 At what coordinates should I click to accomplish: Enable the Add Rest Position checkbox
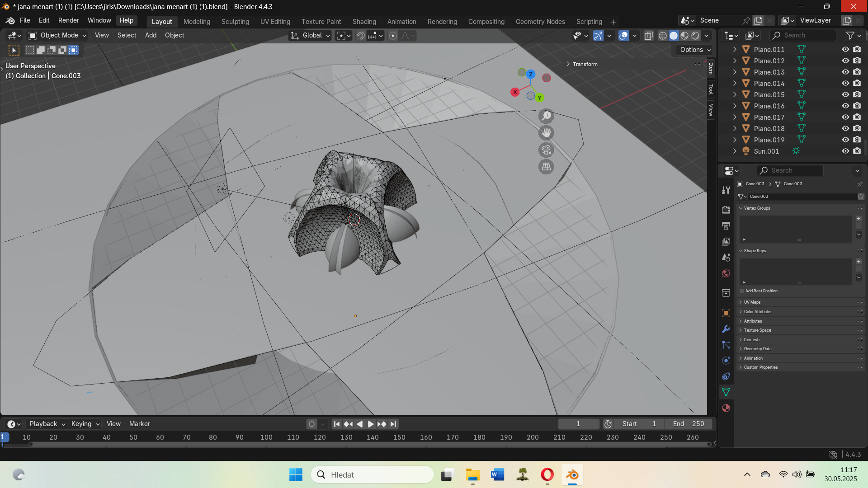click(x=742, y=291)
